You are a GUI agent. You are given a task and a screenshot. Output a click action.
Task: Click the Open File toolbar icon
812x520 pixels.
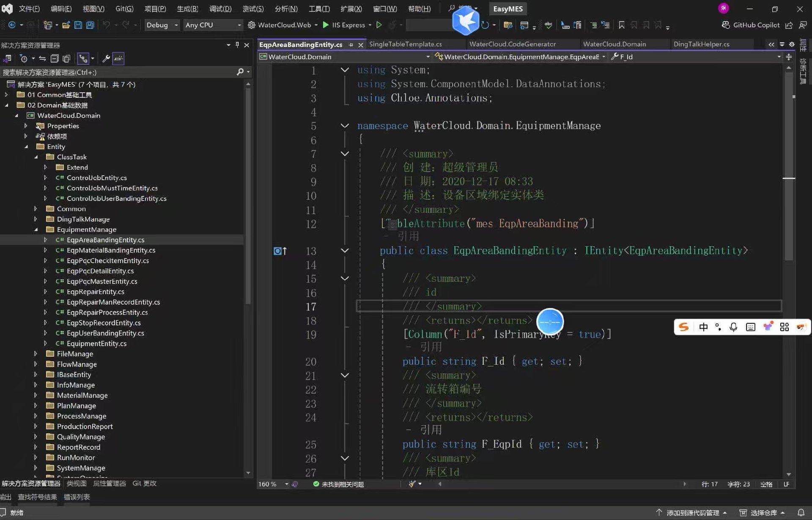(x=66, y=25)
